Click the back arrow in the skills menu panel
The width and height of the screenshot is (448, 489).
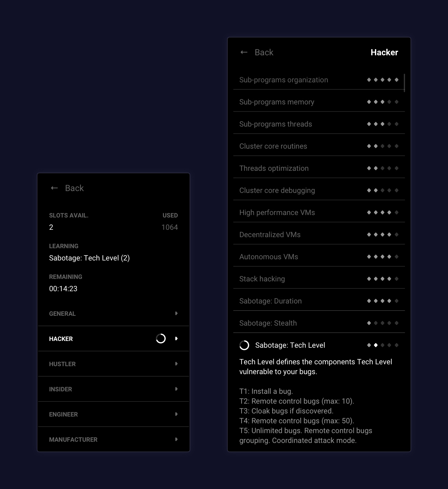point(54,188)
